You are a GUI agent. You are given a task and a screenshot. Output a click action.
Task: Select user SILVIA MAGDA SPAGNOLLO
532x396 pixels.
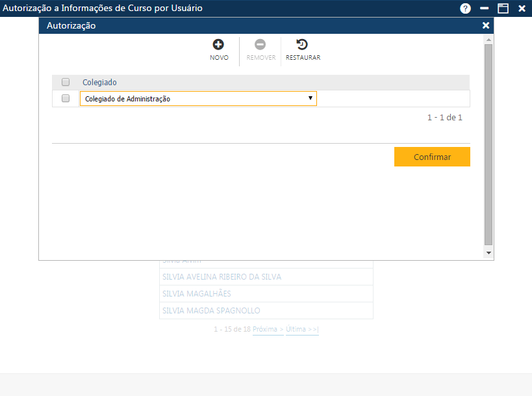[211, 311]
